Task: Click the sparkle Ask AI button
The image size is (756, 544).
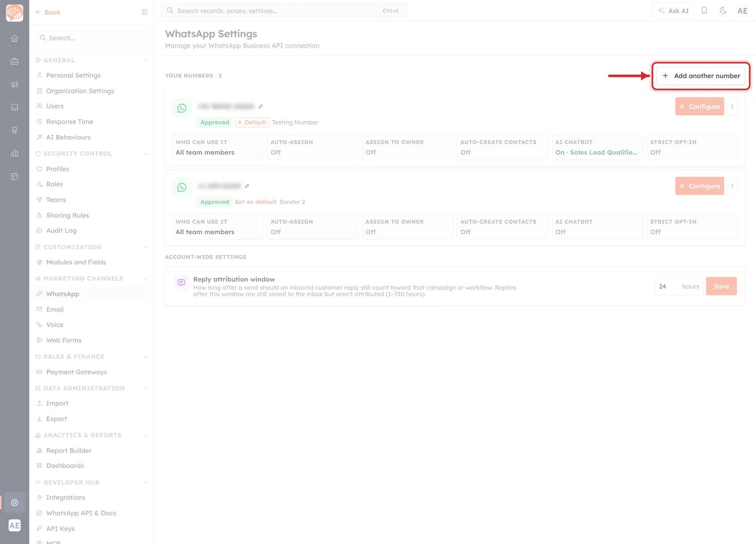Action: [673, 10]
